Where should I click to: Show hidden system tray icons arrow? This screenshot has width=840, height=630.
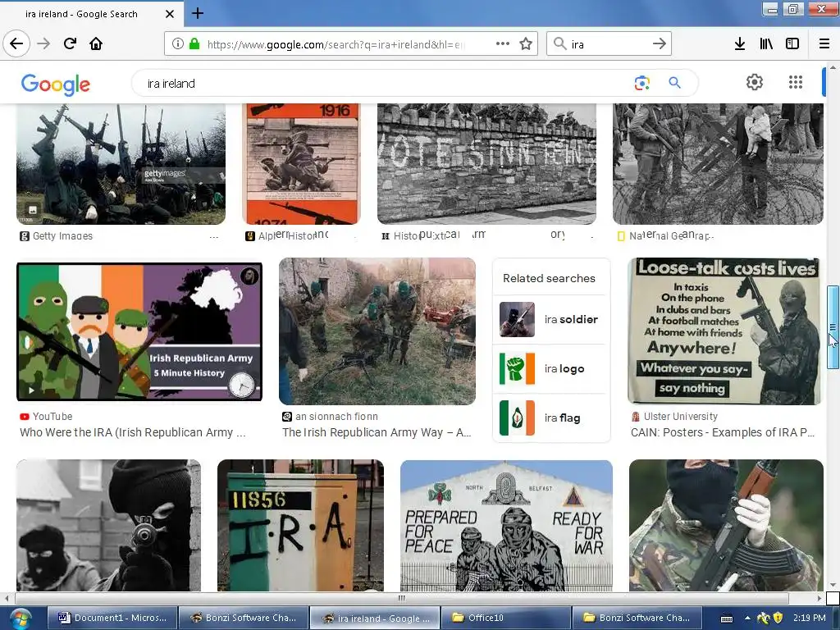pyautogui.click(x=747, y=619)
